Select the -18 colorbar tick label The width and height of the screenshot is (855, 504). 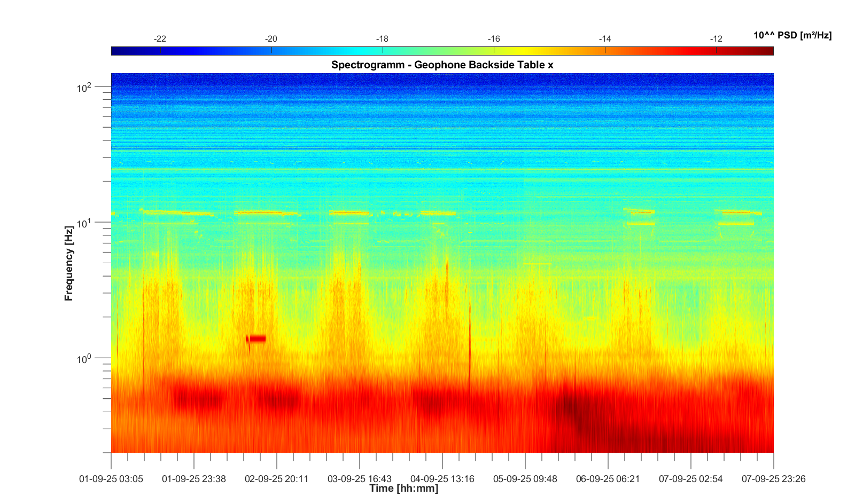[382, 39]
